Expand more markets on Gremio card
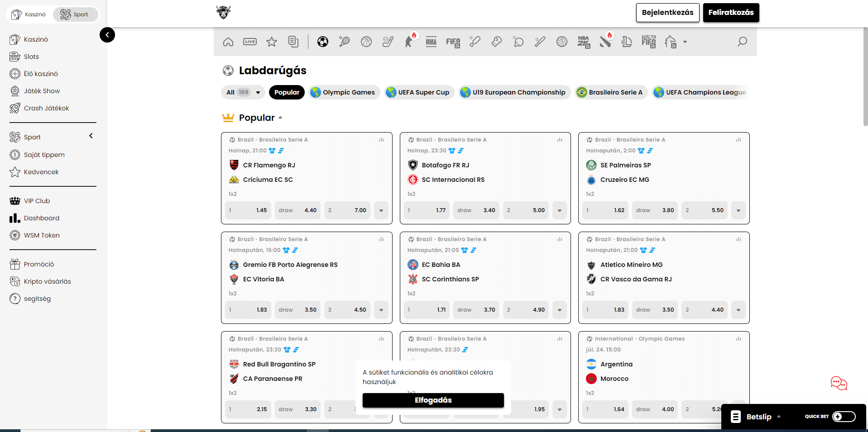 tap(381, 310)
